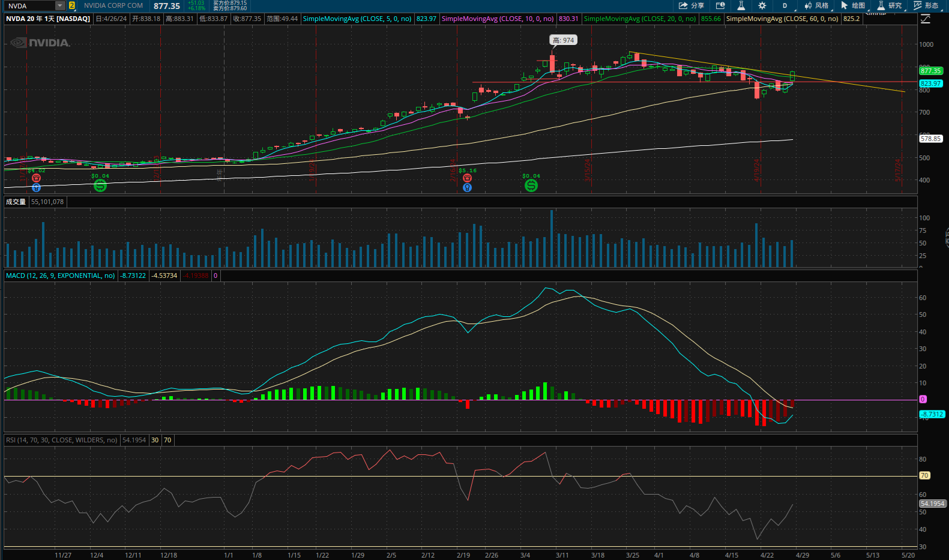Click the MACD average -4.53734 value
This screenshot has width=949, height=560.
(164, 275)
